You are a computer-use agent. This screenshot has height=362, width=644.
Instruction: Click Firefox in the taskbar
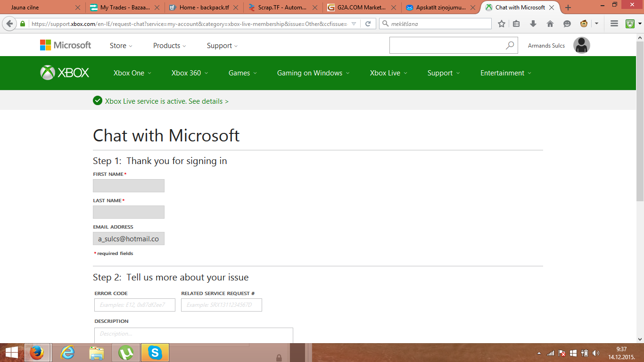pyautogui.click(x=37, y=353)
